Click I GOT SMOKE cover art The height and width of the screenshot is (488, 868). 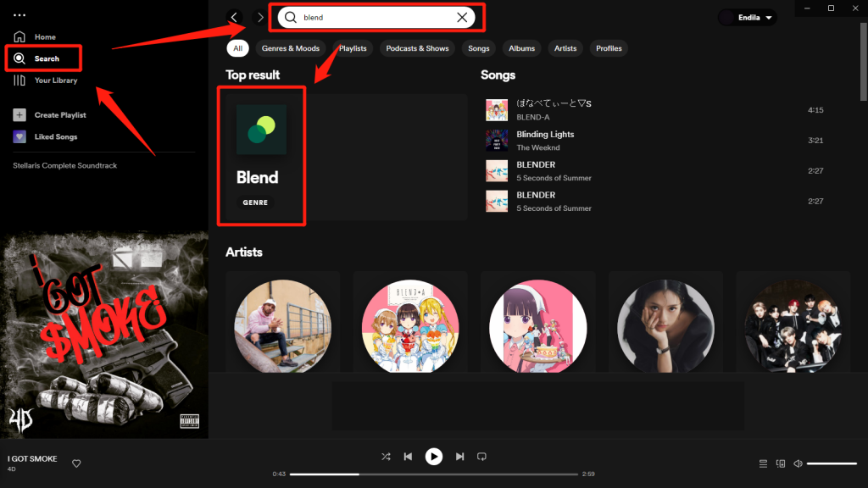point(104,335)
